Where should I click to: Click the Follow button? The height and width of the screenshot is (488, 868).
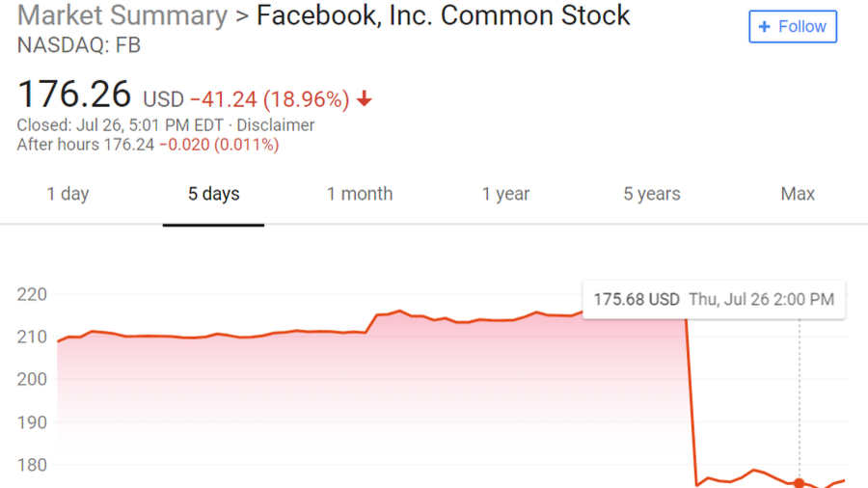793,27
